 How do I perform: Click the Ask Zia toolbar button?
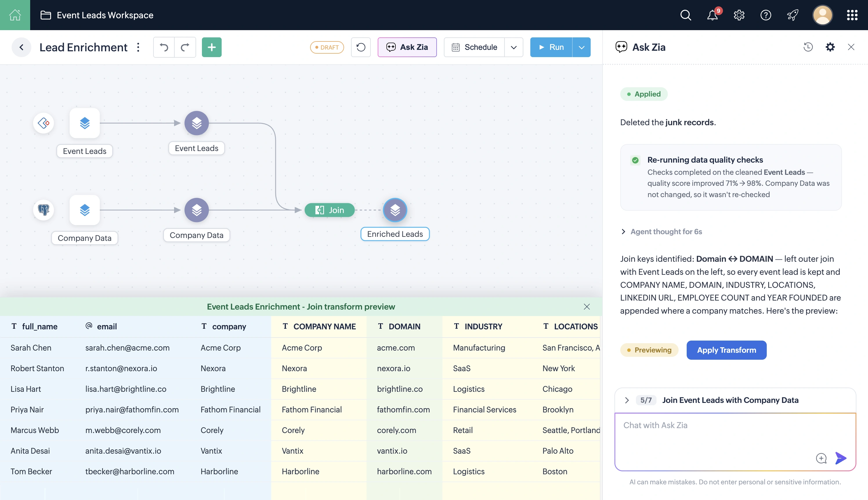pos(407,47)
